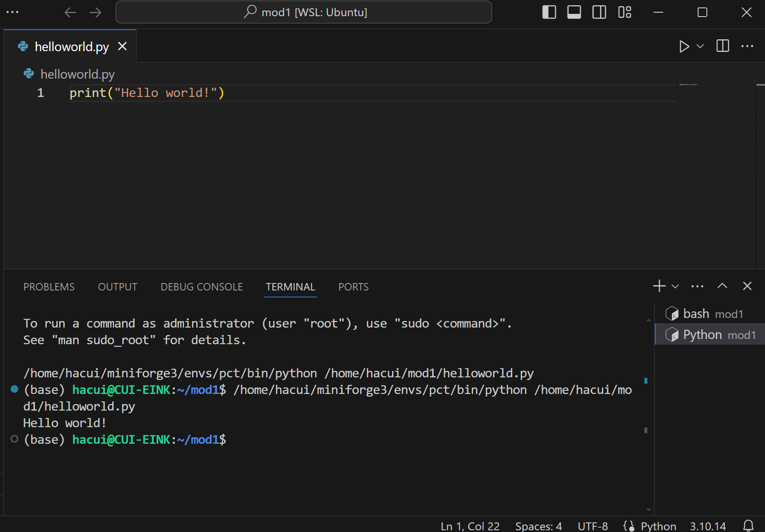Select the bash mod1 terminal
Viewport: 765px width, 532px height.
click(x=710, y=314)
